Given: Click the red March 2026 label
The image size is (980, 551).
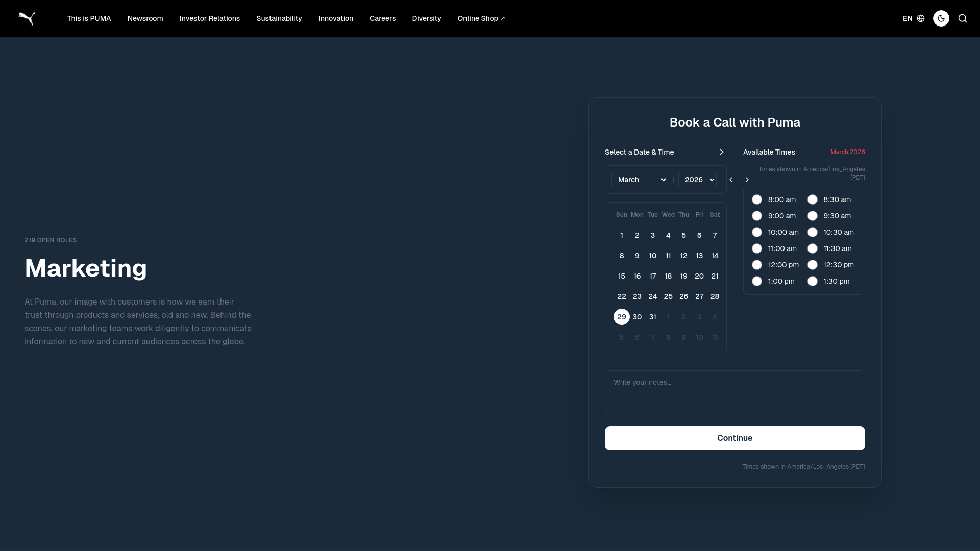Looking at the screenshot, I should click(847, 152).
